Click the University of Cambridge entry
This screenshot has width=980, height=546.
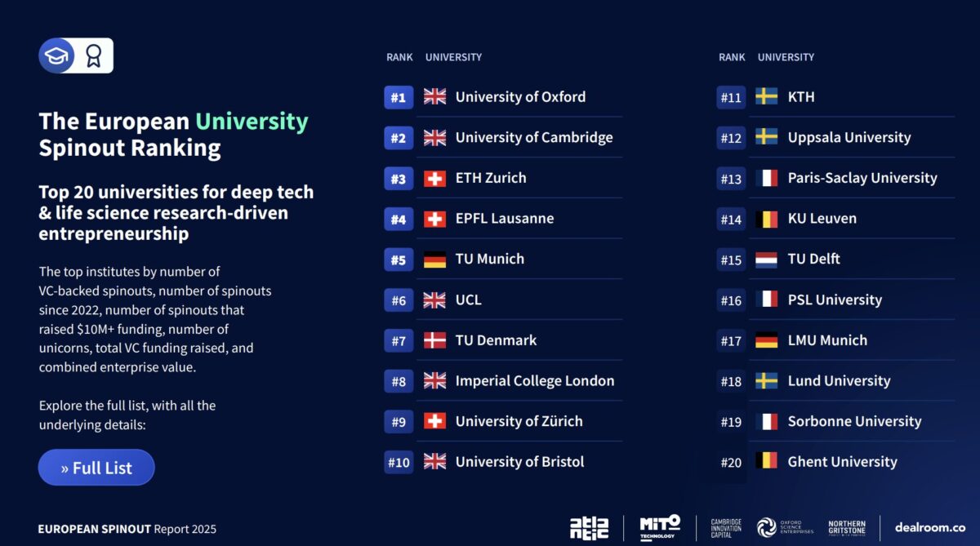534,137
